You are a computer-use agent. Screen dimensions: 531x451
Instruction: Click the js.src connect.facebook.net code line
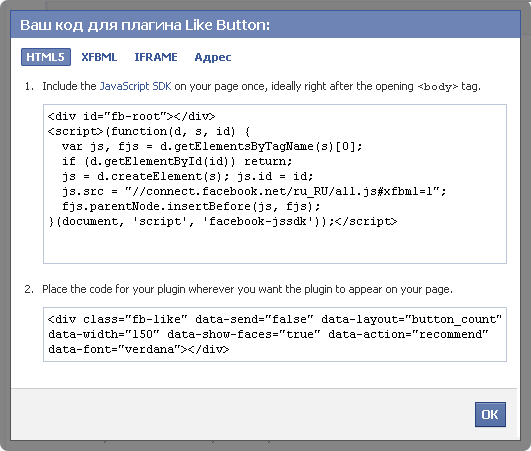[254, 191]
